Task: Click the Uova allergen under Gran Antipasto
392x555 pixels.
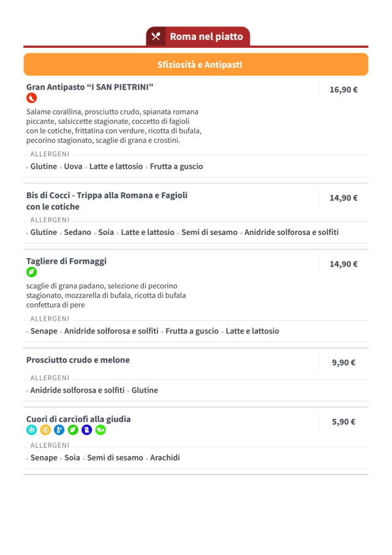Action: 73,166
